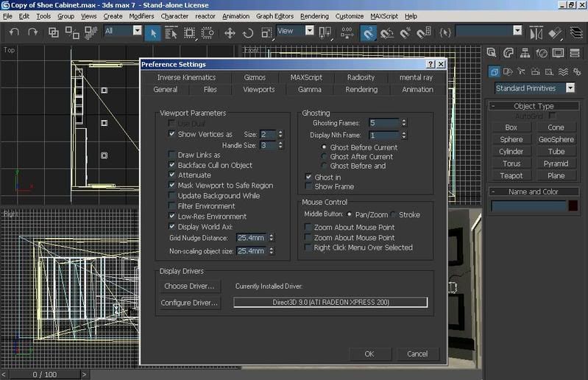The width and height of the screenshot is (588, 380).
Task: Open the Rendering menu in menu bar
Action: pyautogui.click(x=314, y=15)
